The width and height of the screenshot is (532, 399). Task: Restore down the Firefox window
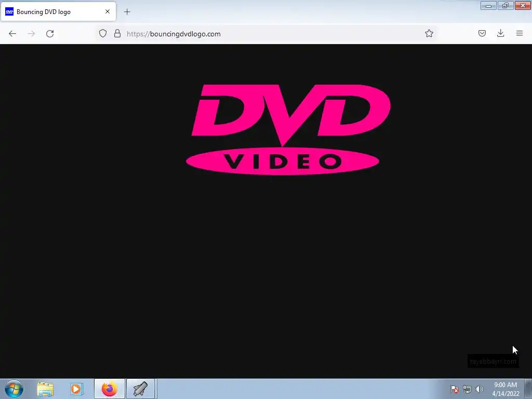pos(506,5)
